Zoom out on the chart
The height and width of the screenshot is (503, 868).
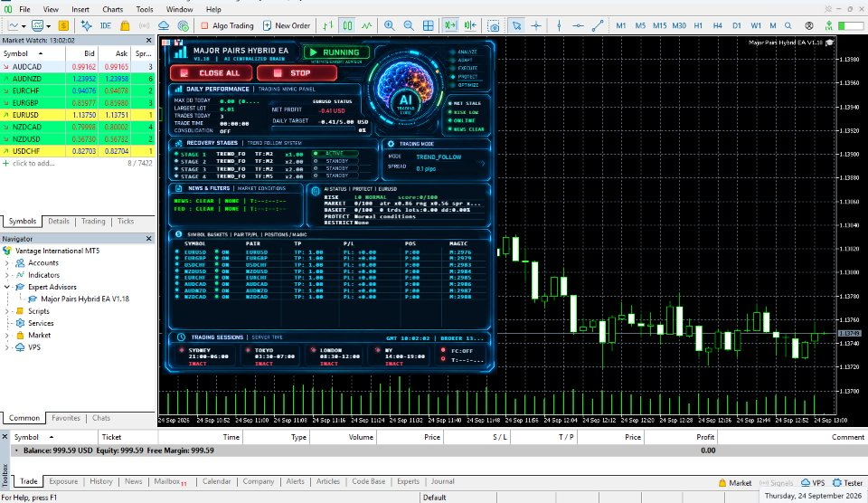point(409,25)
